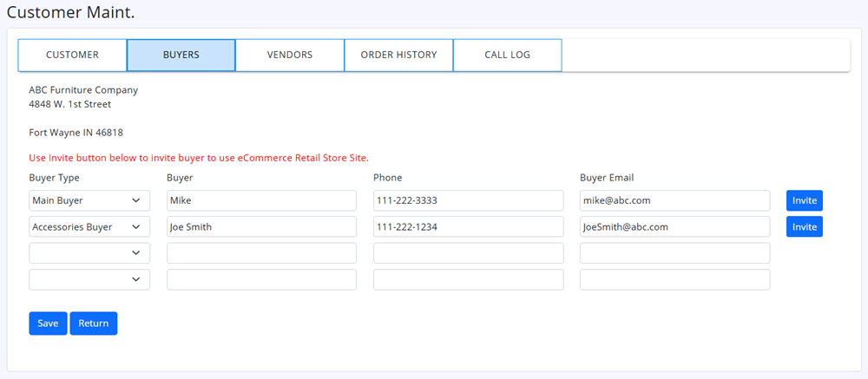Select the Joe Smith buyer name field
The image size is (868, 379).
(x=261, y=227)
